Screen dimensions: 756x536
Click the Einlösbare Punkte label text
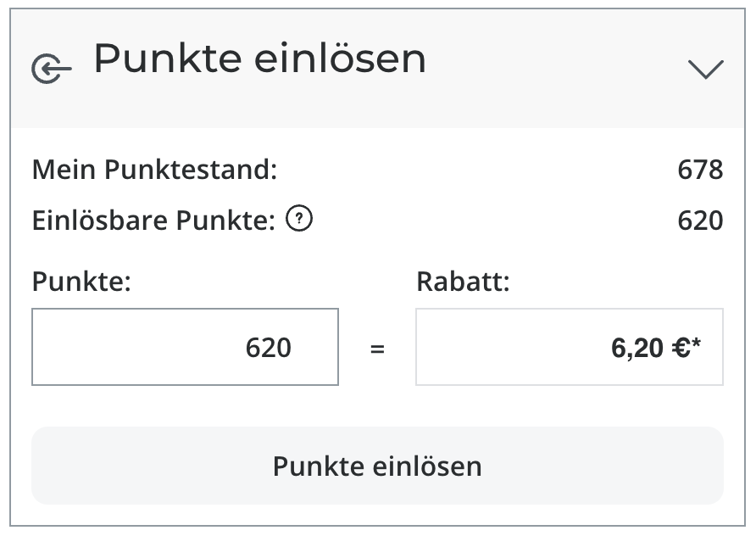tap(154, 221)
